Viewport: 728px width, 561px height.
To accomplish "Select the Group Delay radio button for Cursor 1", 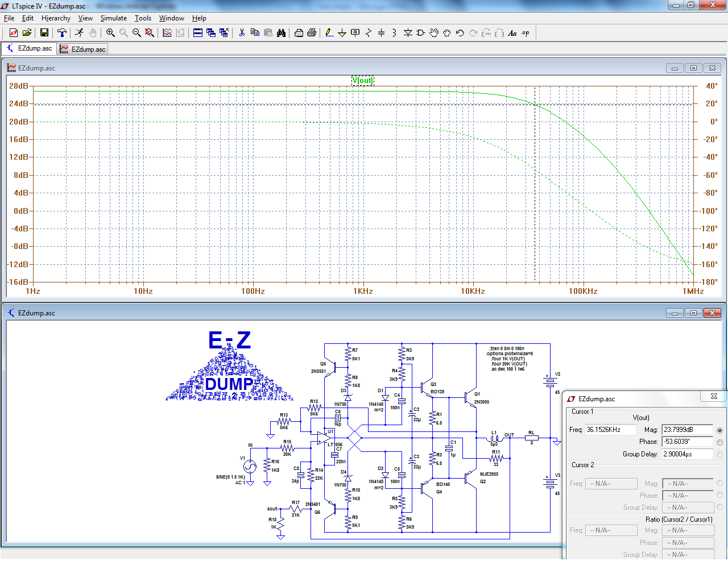I will (719, 454).
